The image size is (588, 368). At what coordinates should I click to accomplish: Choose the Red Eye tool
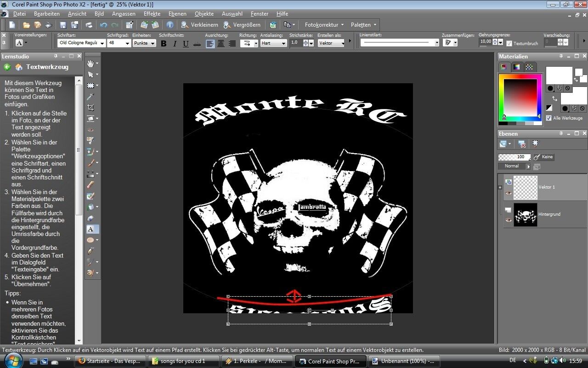(90, 130)
